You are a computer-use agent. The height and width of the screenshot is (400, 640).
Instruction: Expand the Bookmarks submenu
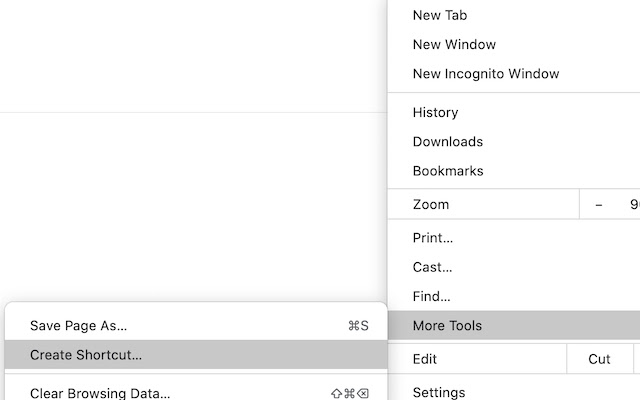448,171
